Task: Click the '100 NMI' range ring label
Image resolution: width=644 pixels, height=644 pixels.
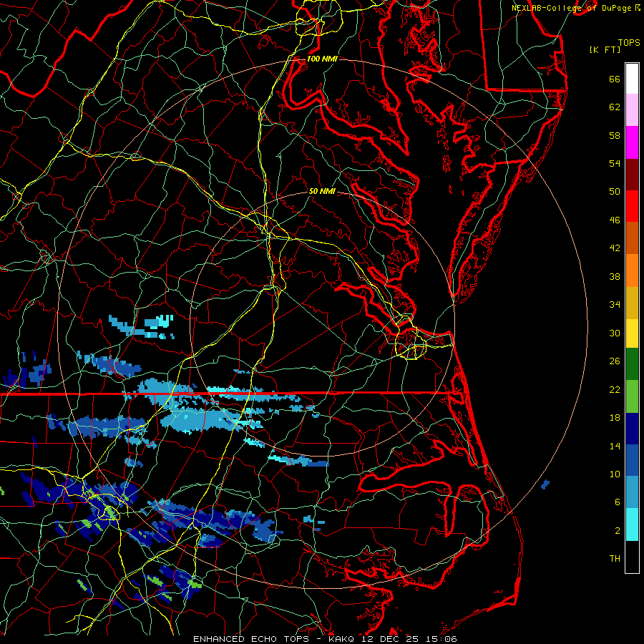Action: 322,59
